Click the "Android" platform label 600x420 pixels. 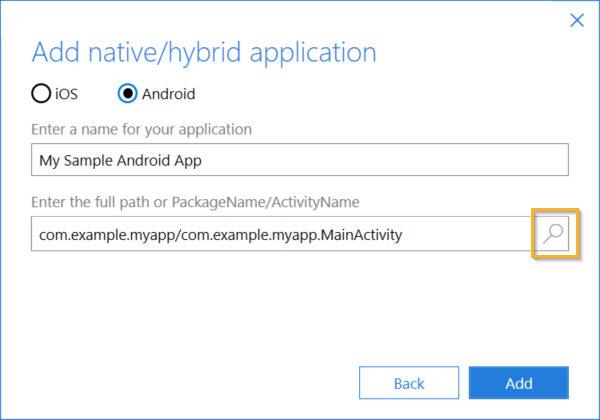168,95
